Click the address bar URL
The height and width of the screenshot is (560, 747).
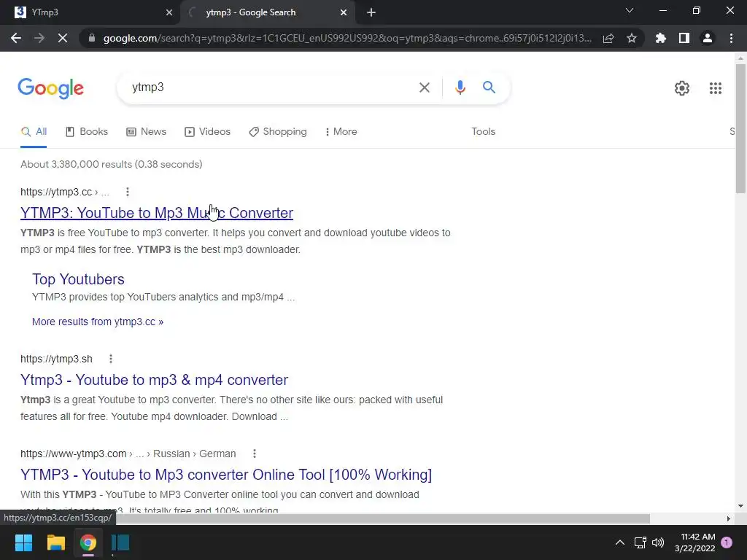tap(347, 38)
